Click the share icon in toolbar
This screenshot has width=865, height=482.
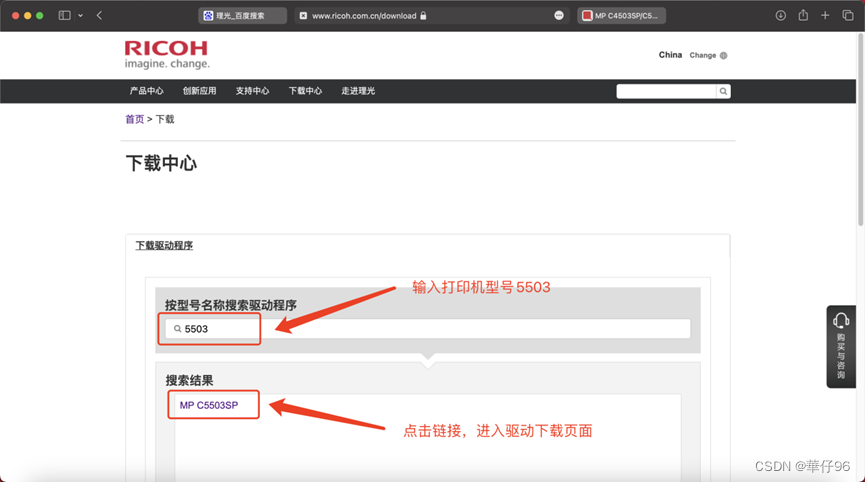click(803, 15)
